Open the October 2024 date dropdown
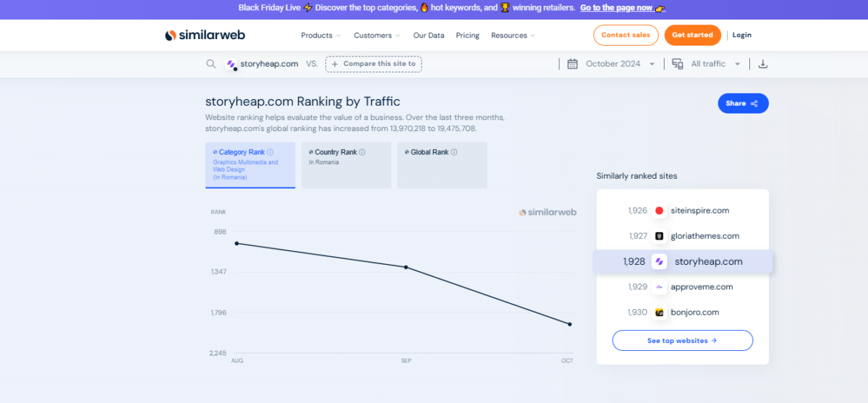Image resolution: width=868 pixels, height=403 pixels. point(619,64)
